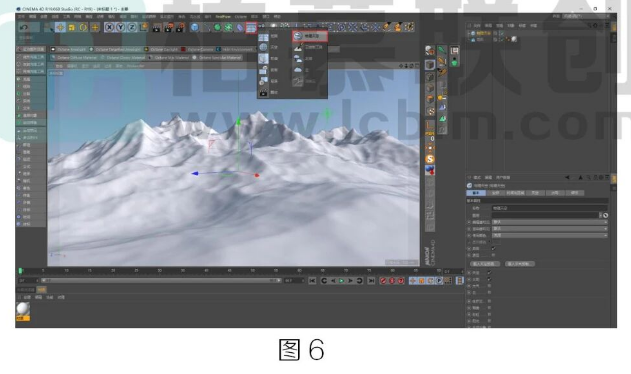Open the Basic tab in Attributes
The image size is (631, 374).
[476, 193]
